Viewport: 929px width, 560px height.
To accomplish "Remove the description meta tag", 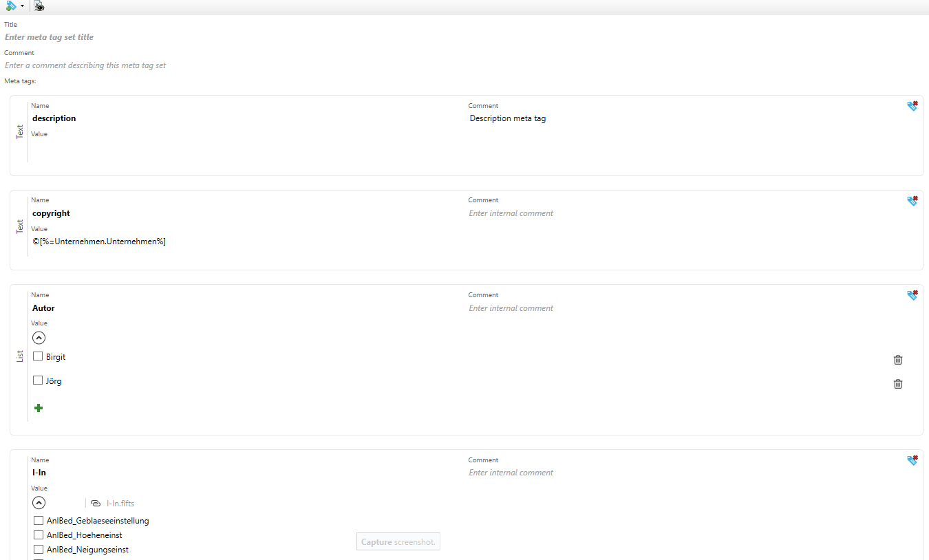I will pyautogui.click(x=912, y=106).
